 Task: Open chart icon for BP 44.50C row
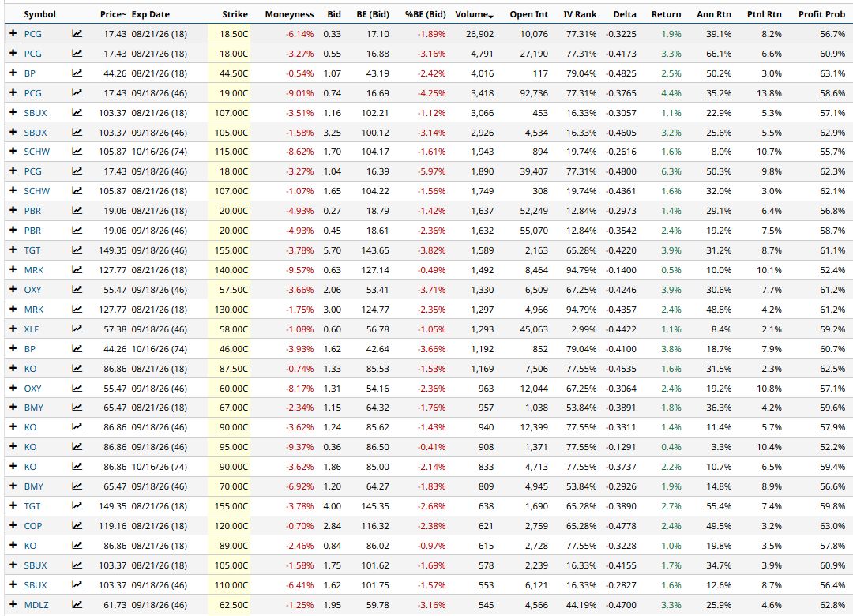tap(77, 73)
